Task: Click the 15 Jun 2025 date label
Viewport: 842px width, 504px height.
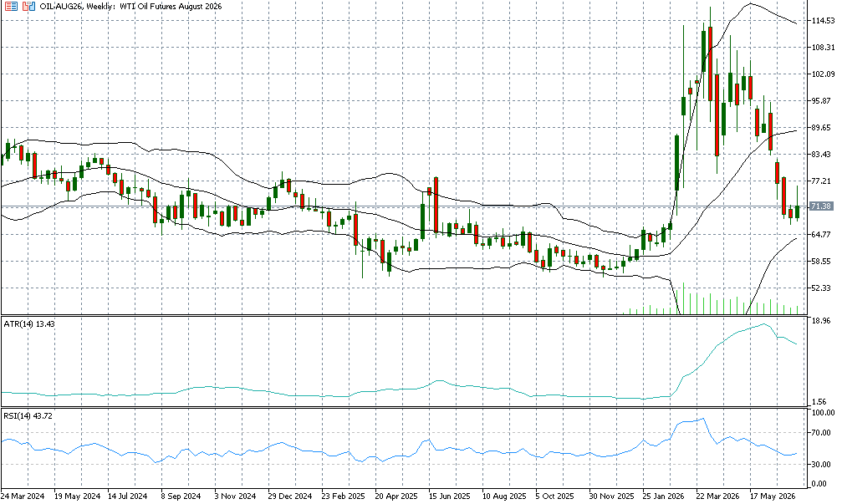Action: (450, 496)
